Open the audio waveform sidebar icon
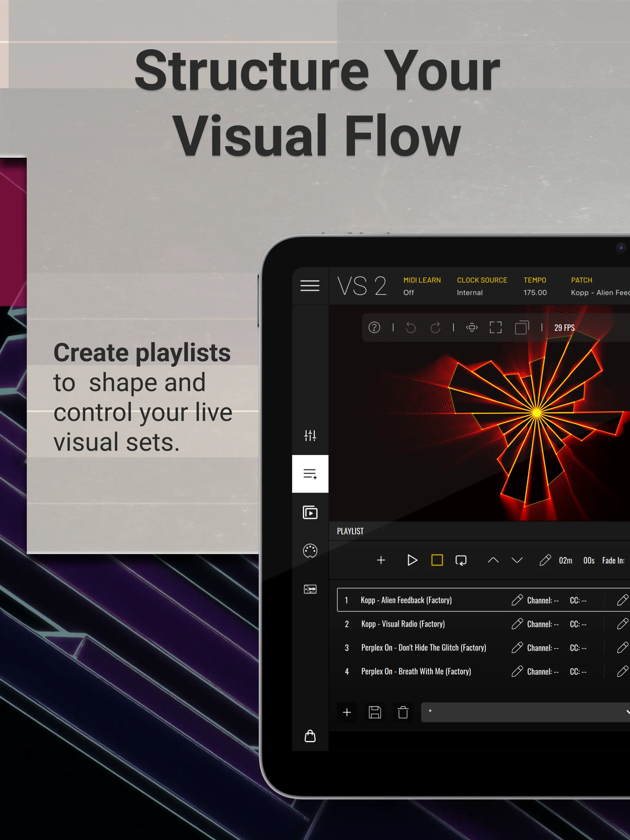Screen dimensions: 630x840 [x=310, y=589]
